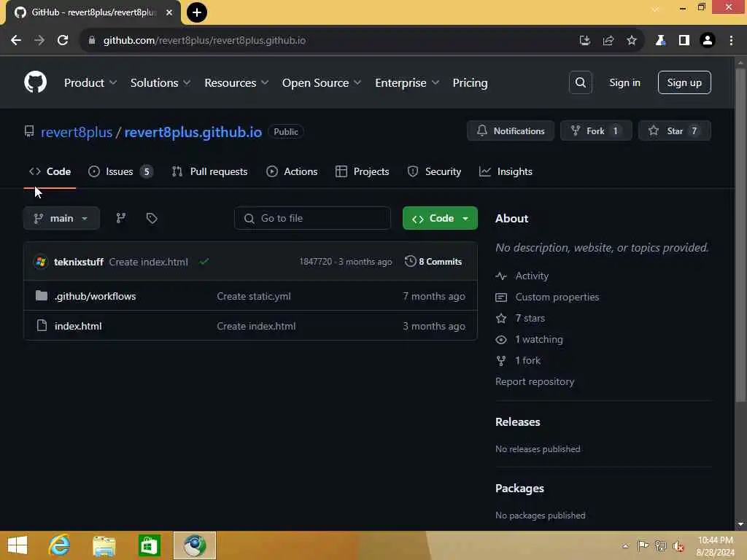
Task: Open the index.html file
Action: pyautogui.click(x=78, y=326)
